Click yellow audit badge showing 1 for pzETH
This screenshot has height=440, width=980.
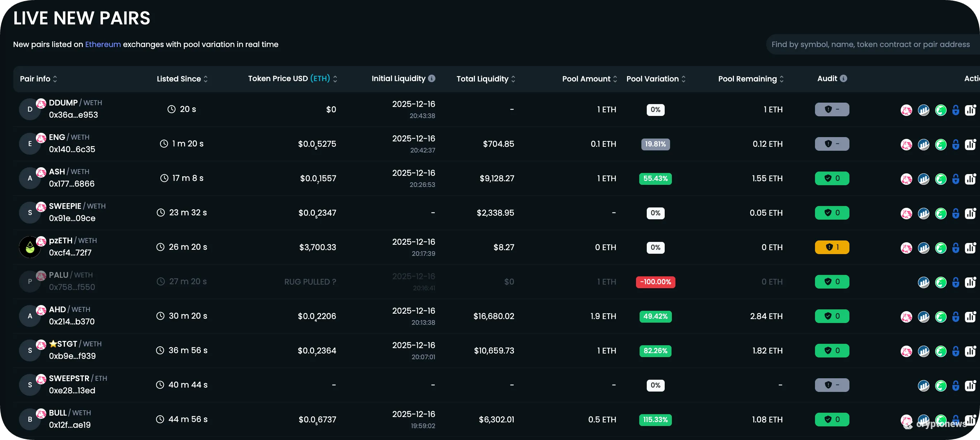(x=831, y=247)
